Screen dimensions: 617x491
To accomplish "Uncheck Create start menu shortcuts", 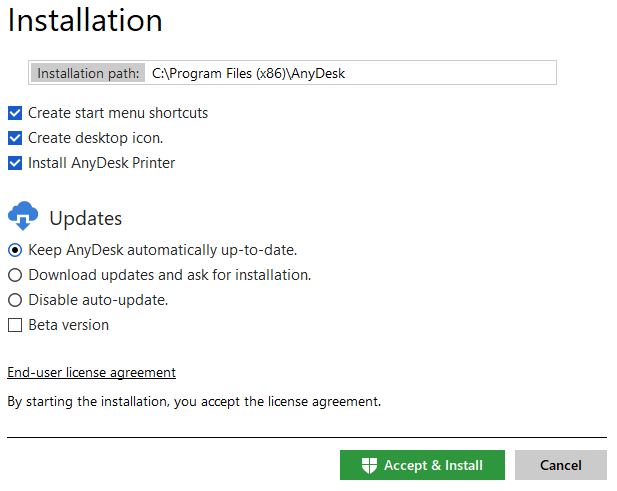I will (x=15, y=113).
